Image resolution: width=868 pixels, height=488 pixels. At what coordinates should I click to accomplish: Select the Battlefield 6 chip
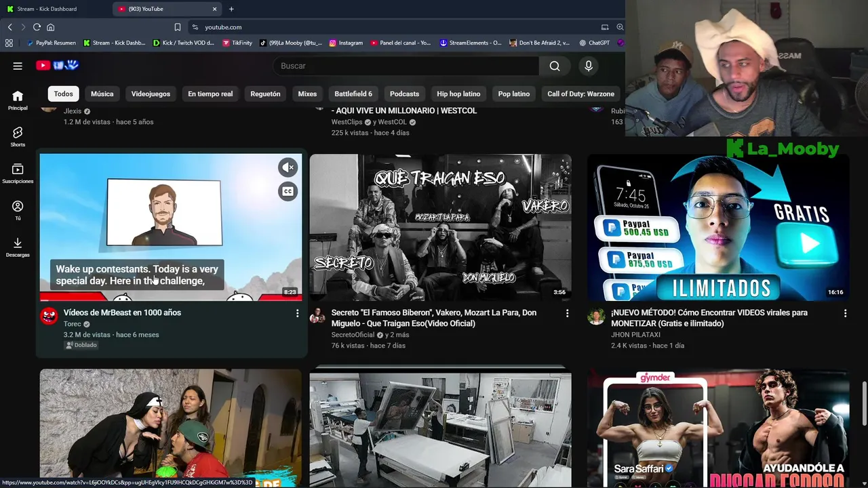(353, 94)
